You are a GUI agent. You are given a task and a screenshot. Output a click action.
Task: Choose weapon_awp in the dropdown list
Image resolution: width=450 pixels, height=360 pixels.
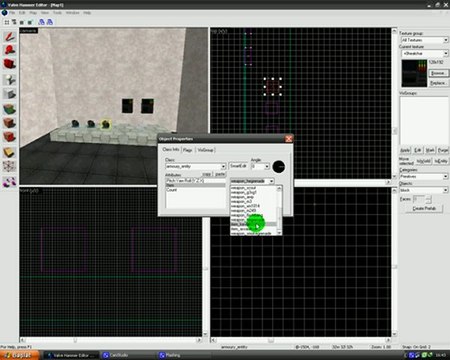click(x=253, y=197)
